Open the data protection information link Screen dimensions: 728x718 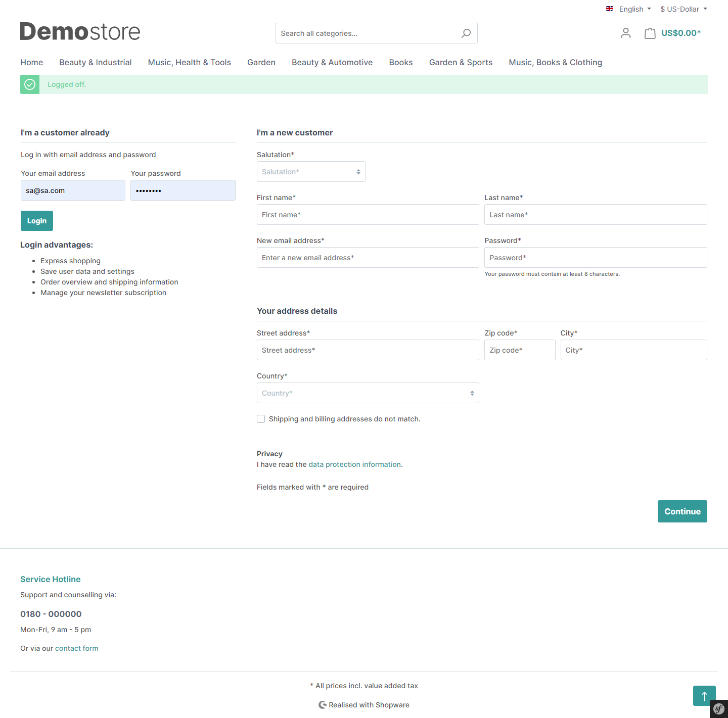355,464
